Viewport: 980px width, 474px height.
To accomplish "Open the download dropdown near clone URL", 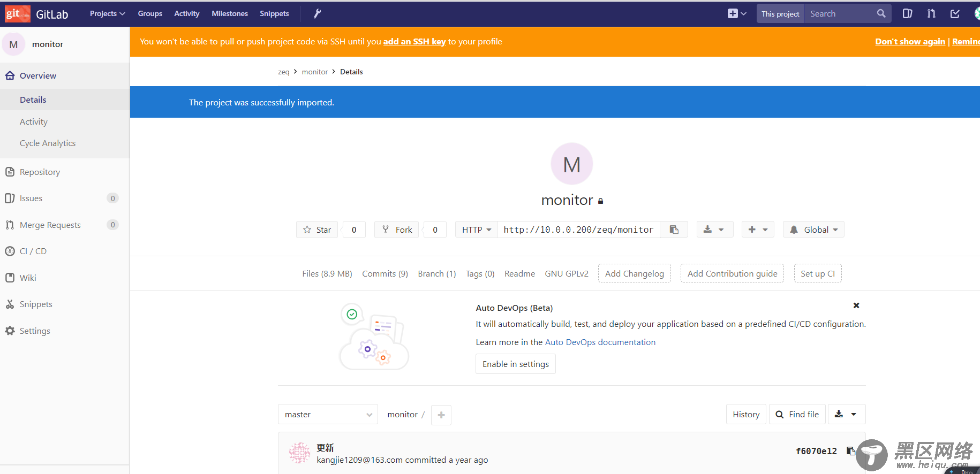I will point(714,230).
